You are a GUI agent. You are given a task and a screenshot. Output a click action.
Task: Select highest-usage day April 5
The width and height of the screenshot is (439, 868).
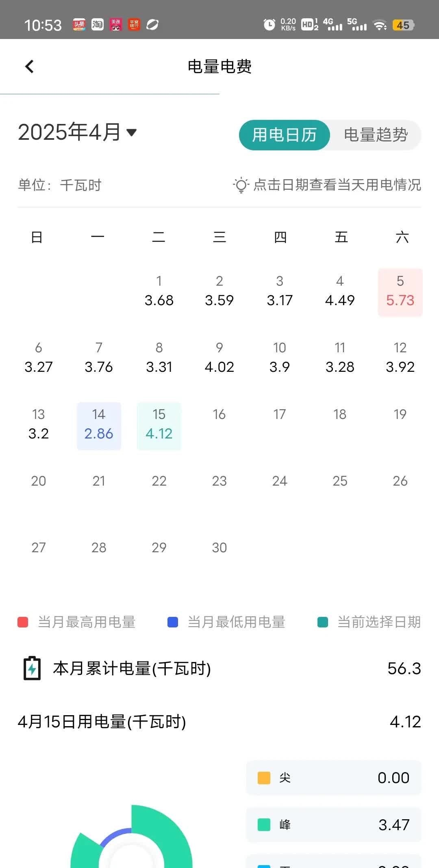pyautogui.click(x=400, y=292)
